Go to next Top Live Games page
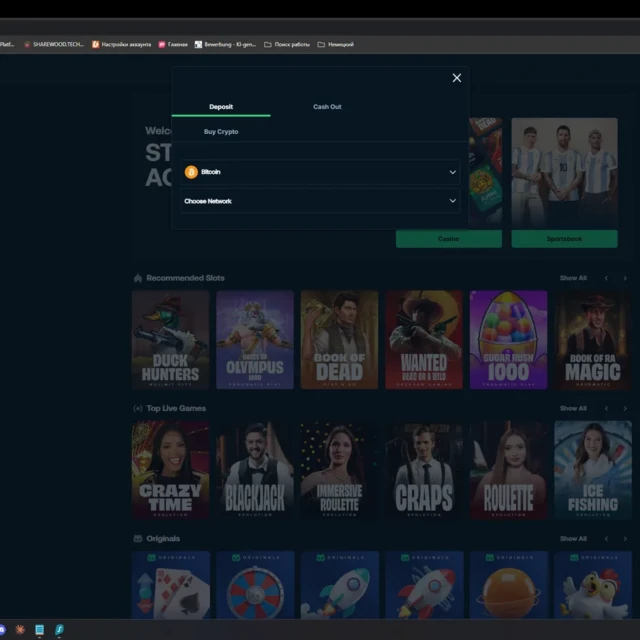 (625, 408)
